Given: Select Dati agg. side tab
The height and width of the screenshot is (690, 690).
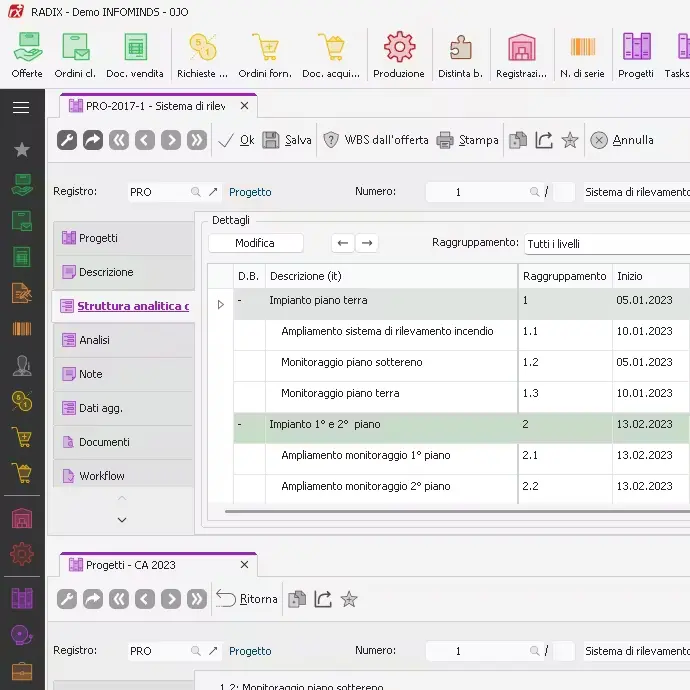Looking at the screenshot, I should 124,408.
